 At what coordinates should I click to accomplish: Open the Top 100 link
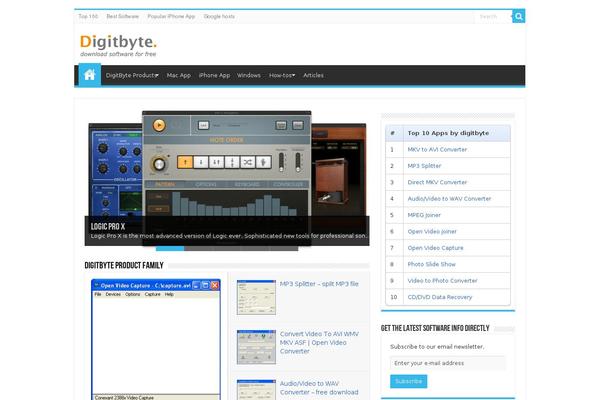point(88,16)
